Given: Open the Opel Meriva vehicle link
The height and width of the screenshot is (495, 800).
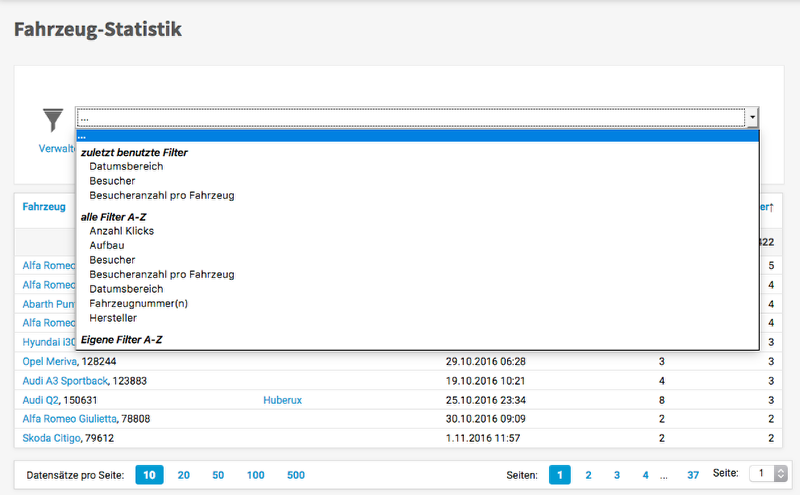Looking at the screenshot, I should coord(49,361).
